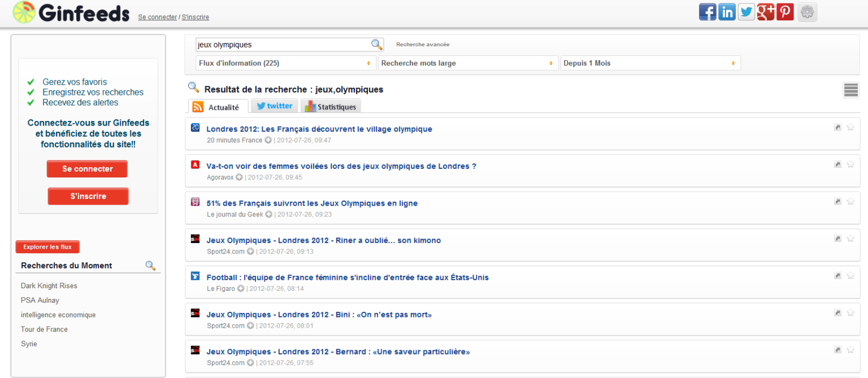Click the magnifier icon in search box

[x=376, y=45]
